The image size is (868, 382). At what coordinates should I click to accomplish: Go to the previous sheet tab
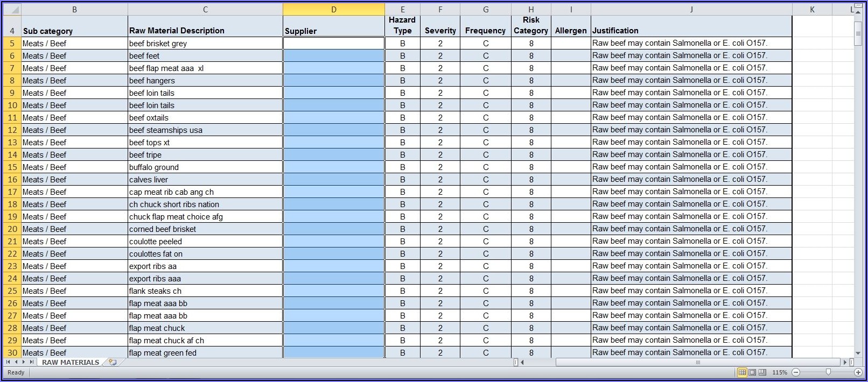(x=16, y=363)
